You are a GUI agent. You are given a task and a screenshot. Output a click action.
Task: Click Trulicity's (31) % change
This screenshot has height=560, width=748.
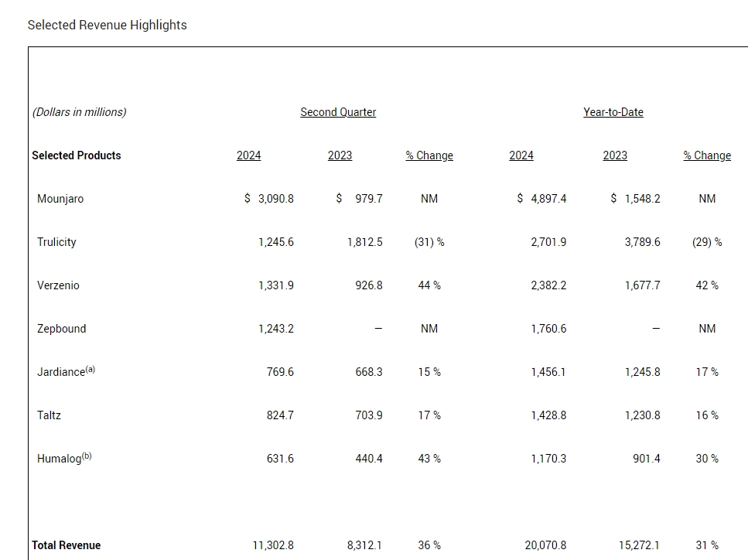click(429, 242)
